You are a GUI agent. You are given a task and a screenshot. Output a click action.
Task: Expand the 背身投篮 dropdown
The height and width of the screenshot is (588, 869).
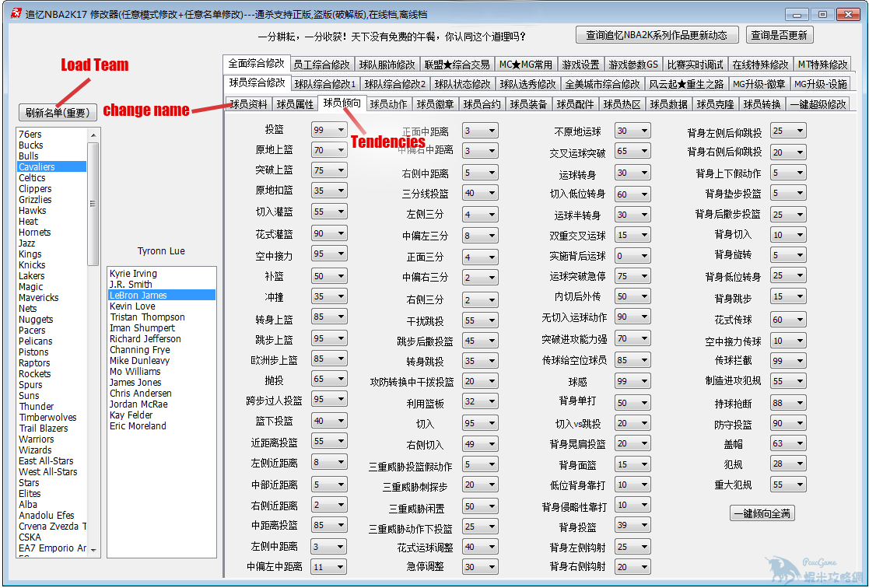pos(633,525)
